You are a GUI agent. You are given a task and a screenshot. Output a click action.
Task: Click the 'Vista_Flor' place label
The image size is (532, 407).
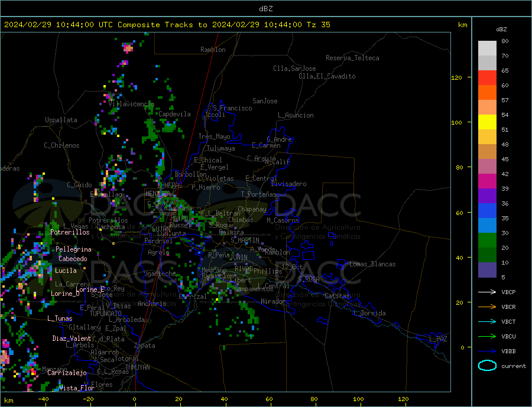[76, 388]
